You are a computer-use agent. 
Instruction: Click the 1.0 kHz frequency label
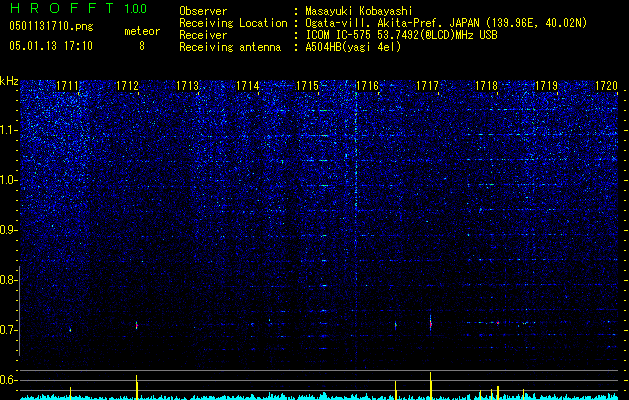click(8, 180)
